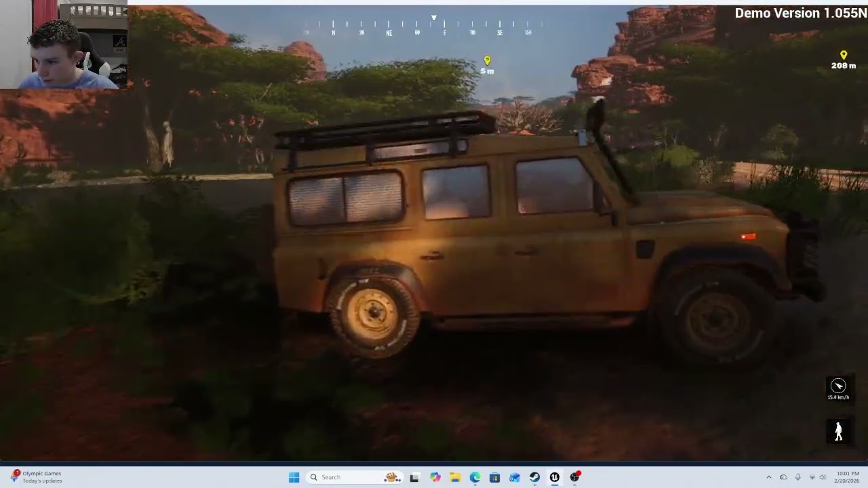This screenshot has height=488, width=868.
Task: Click the webcam overlay thumbnail
Action: (64, 45)
